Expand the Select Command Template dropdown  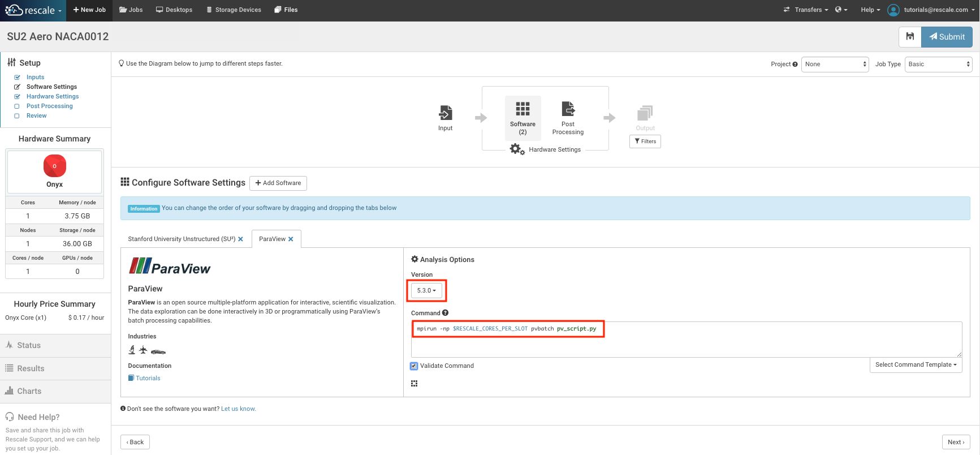click(916, 365)
